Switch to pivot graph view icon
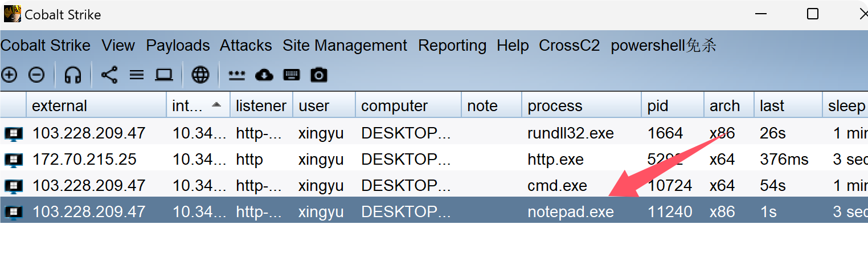The width and height of the screenshot is (868, 269). (109, 75)
